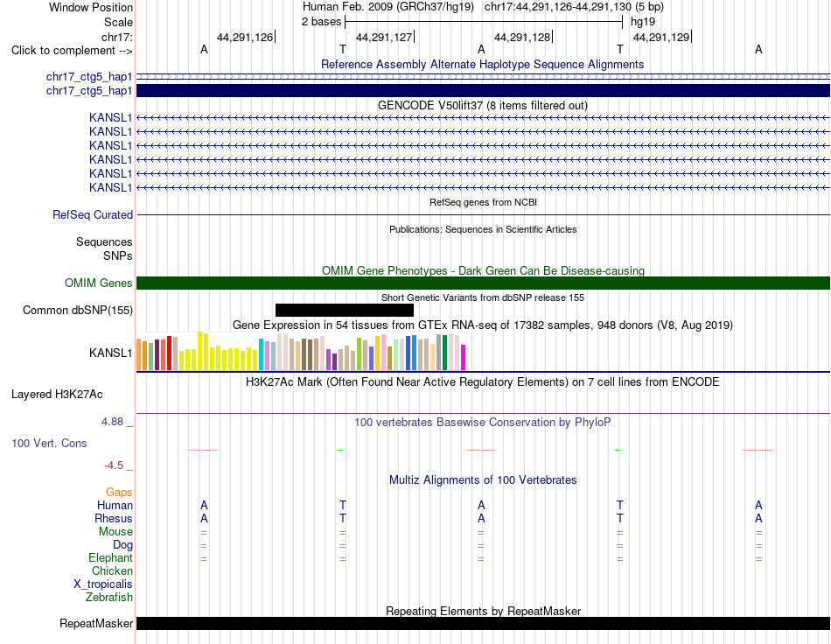Click the "chr17:" ruler label
The height and width of the screenshot is (644, 831).
116,37
